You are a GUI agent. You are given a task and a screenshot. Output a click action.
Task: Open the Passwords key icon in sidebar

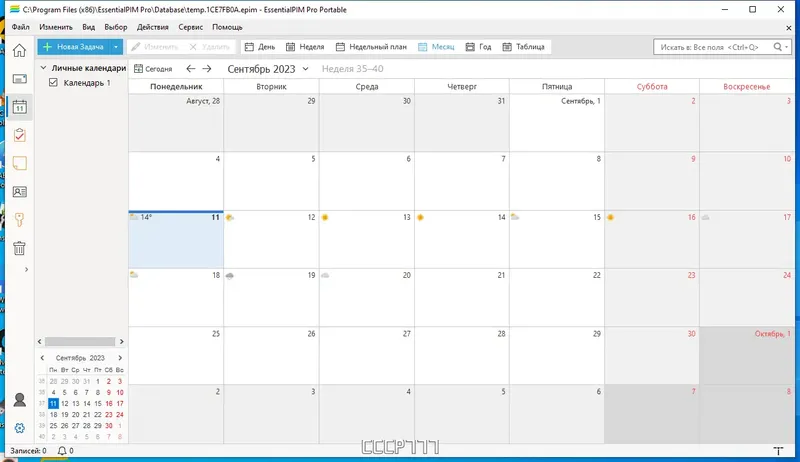click(19, 220)
